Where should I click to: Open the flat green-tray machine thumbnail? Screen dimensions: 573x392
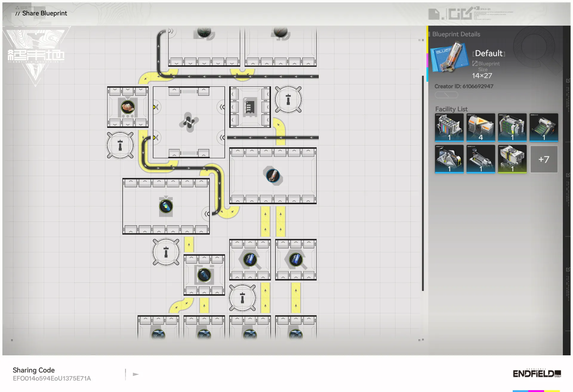tap(544, 127)
